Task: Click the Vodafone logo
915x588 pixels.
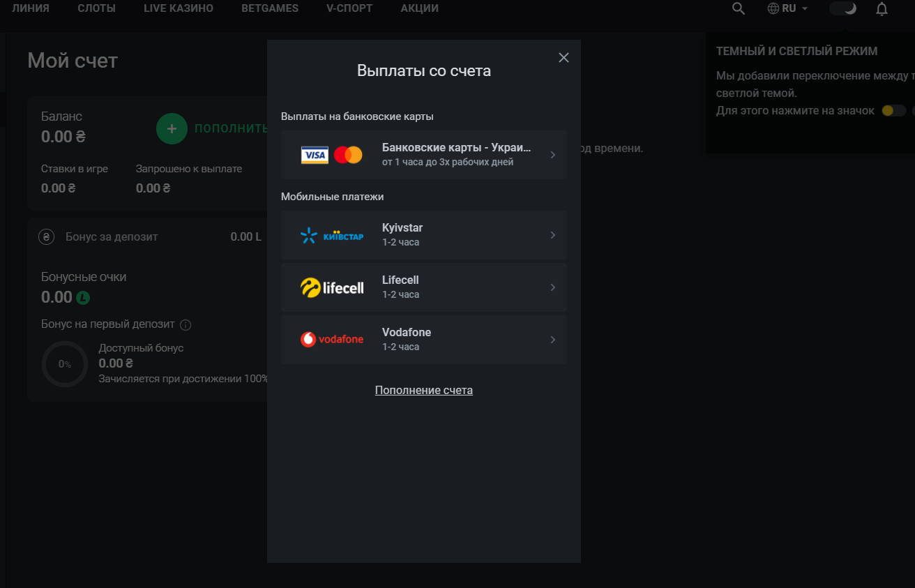Action: point(332,340)
